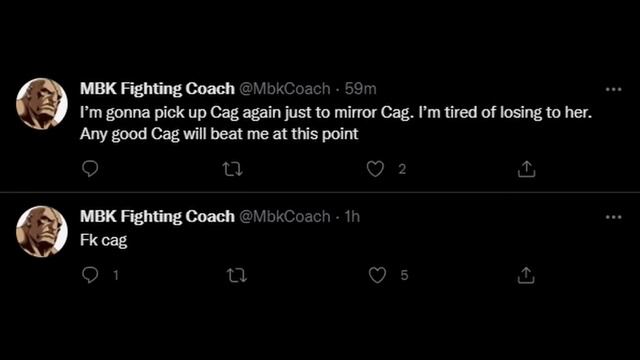Open the avatar on the 'Fk cag' tweet
The height and width of the screenshot is (360, 640).
(x=42, y=231)
